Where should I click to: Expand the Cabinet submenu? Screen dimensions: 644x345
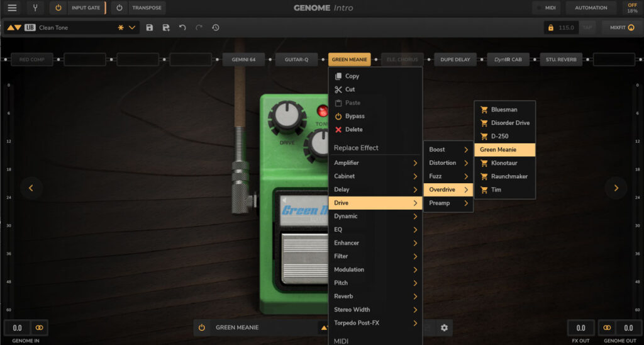(375, 176)
